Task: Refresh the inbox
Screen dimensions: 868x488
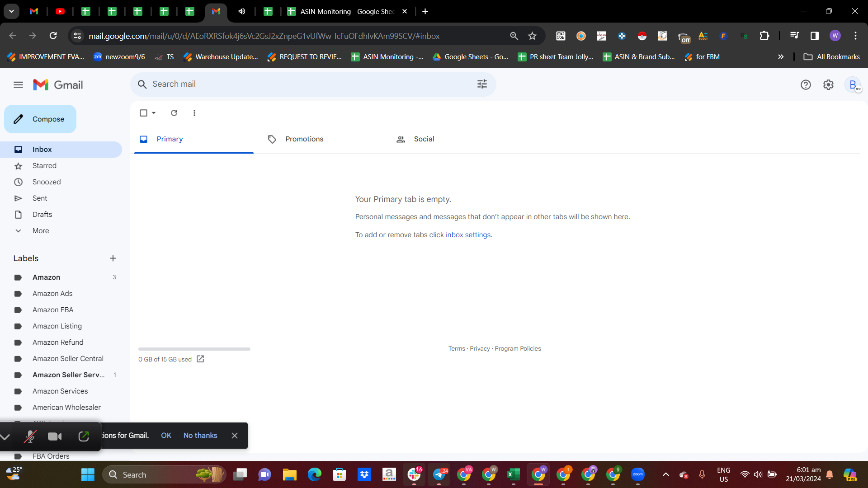Action: (174, 113)
